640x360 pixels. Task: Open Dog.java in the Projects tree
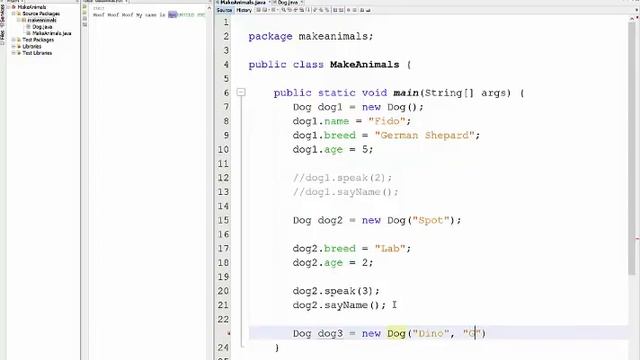coord(42,27)
